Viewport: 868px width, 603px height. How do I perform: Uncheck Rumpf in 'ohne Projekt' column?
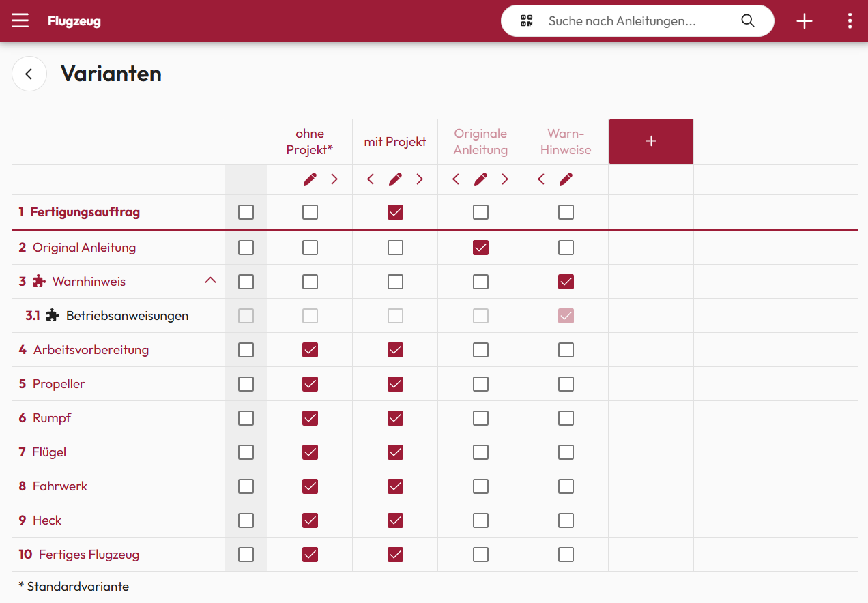(310, 418)
